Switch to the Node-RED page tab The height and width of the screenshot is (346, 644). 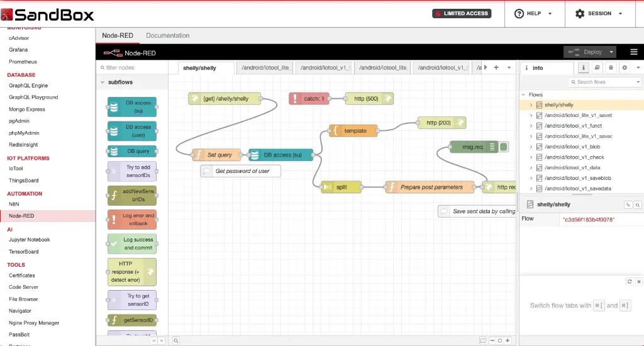tap(118, 35)
